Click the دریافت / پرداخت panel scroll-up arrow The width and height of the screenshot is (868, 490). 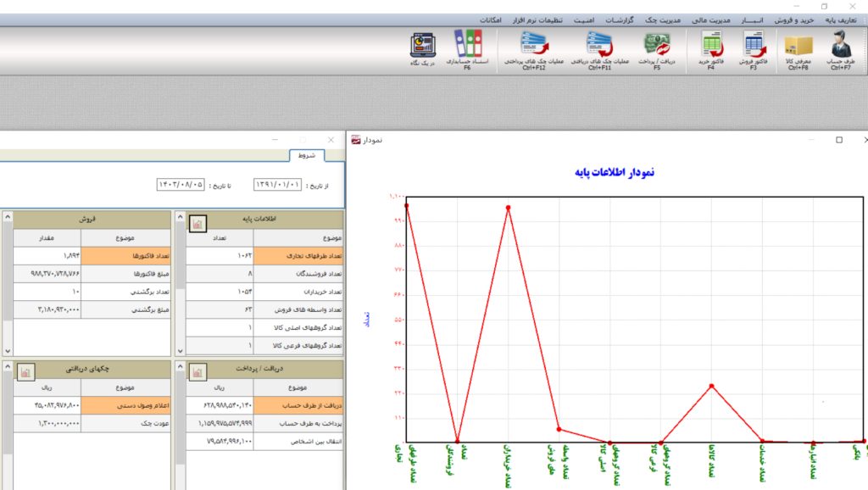(180, 366)
